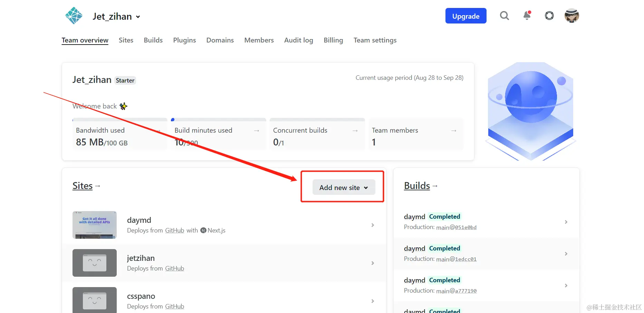The width and height of the screenshot is (644, 313).
Task: Click the GitHub link under daymd site
Action: [x=174, y=230]
